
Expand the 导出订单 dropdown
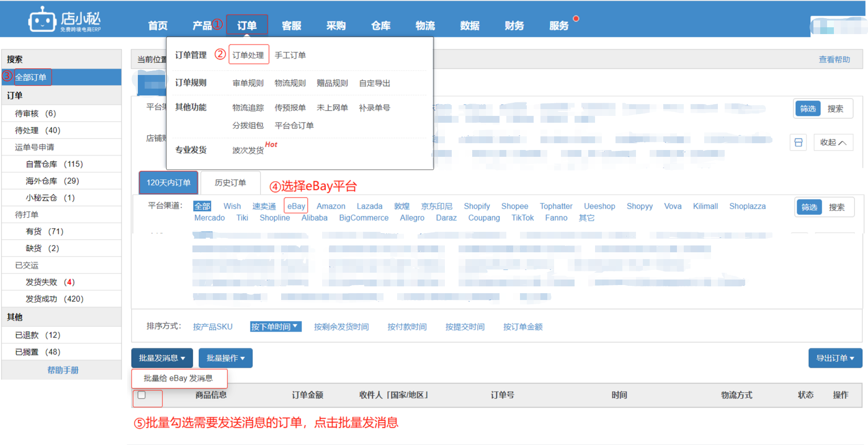[x=835, y=358]
